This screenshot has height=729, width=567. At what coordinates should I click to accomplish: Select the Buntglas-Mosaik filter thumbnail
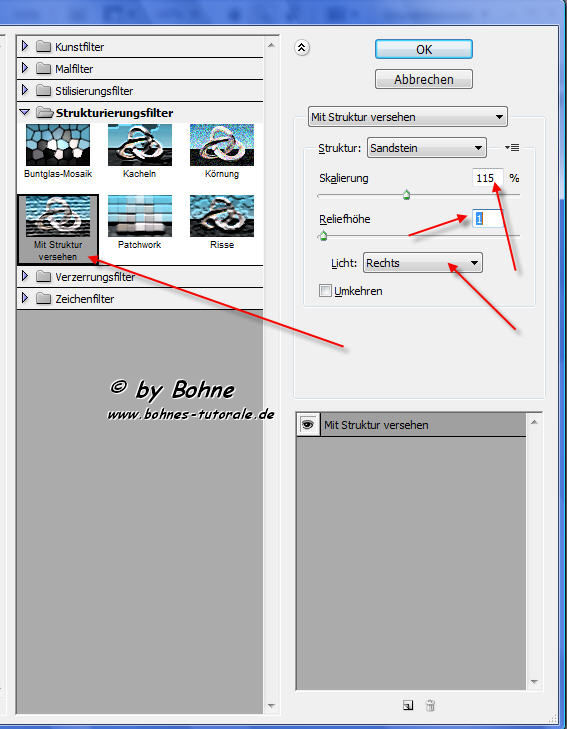point(58,145)
